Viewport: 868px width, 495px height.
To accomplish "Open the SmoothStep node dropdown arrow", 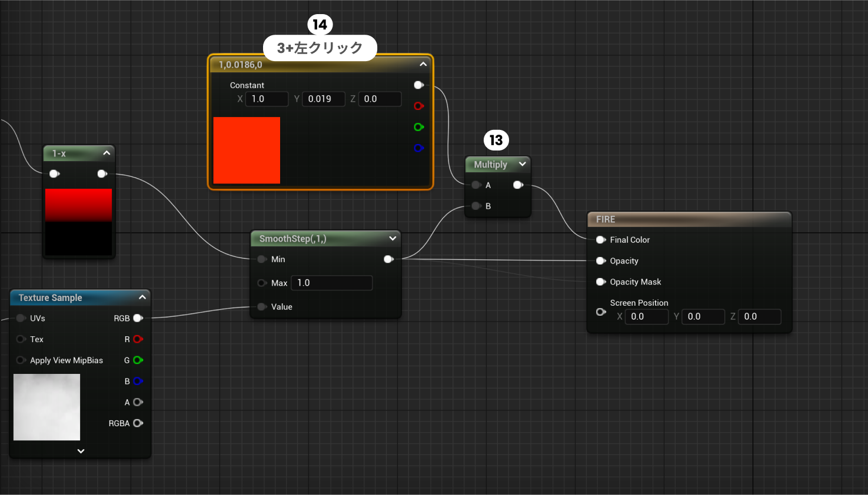I will (x=392, y=238).
